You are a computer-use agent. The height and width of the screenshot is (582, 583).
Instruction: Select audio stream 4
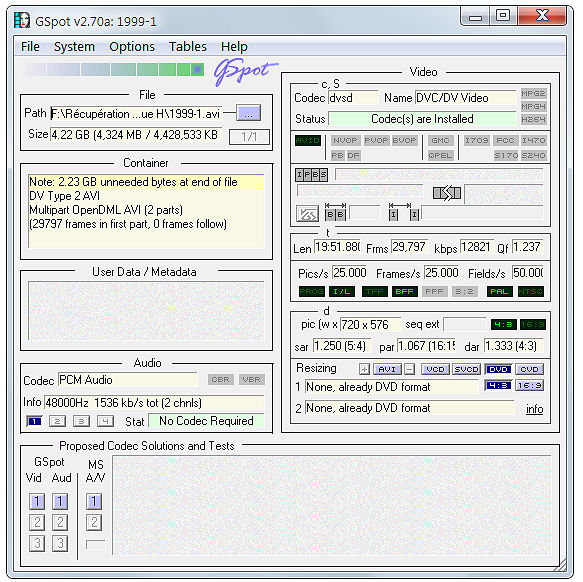click(105, 421)
